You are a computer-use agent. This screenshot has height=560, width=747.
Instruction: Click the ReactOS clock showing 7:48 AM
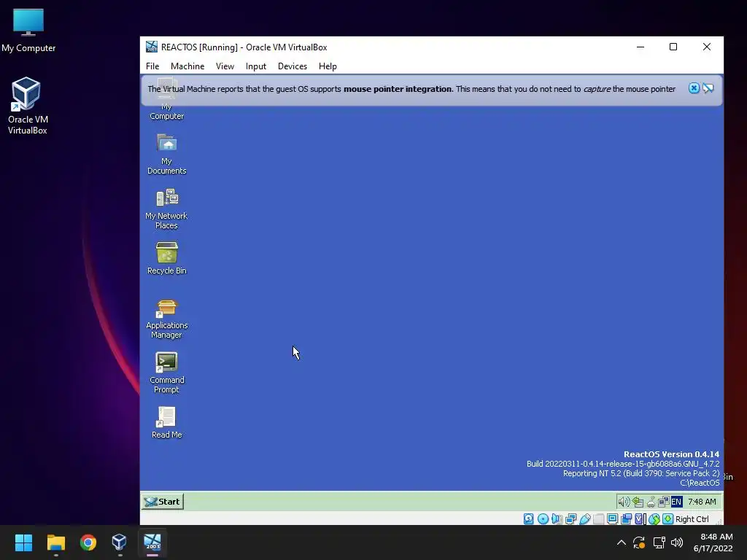click(702, 502)
